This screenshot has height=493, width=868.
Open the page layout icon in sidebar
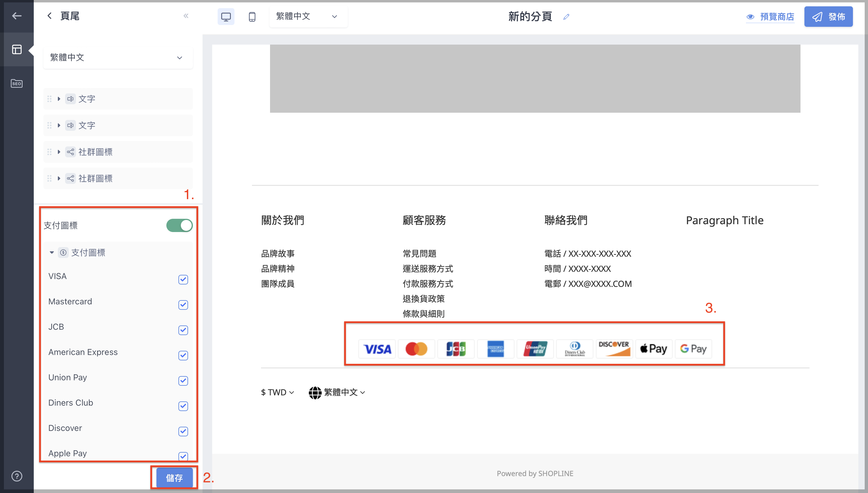click(x=17, y=49)
